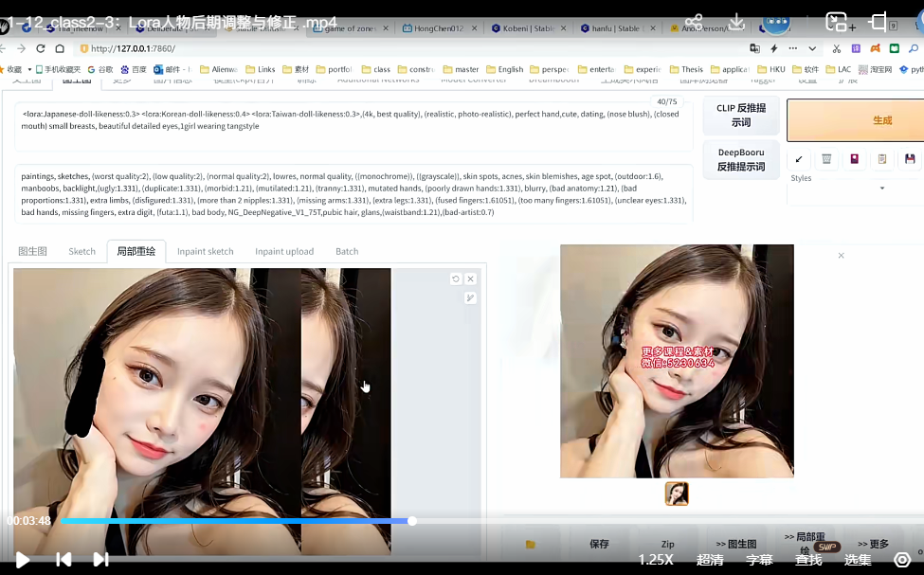
Task: Send output to 图生图 button
Action: [x=736, y=544]
